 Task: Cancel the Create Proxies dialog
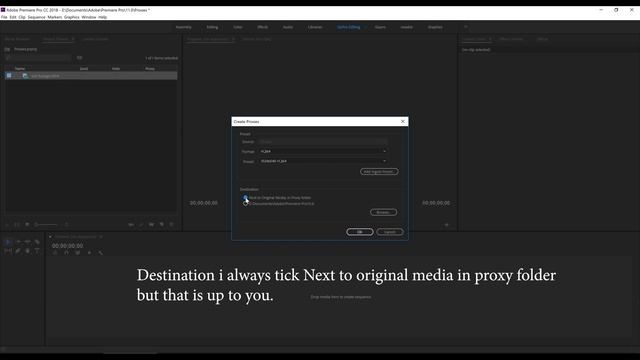click(390, 232)
